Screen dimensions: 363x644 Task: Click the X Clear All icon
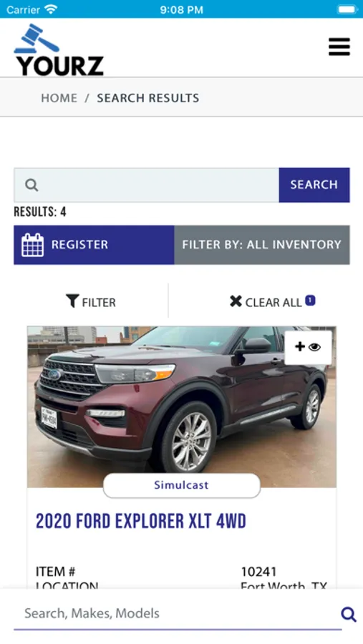tap(236, 301)
